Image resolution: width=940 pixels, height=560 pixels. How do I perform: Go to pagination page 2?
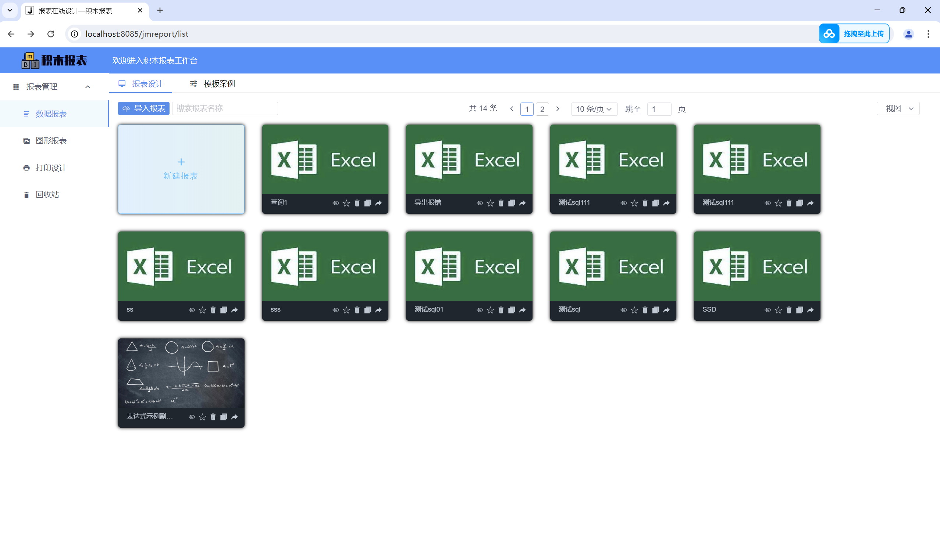click(542, 109)
